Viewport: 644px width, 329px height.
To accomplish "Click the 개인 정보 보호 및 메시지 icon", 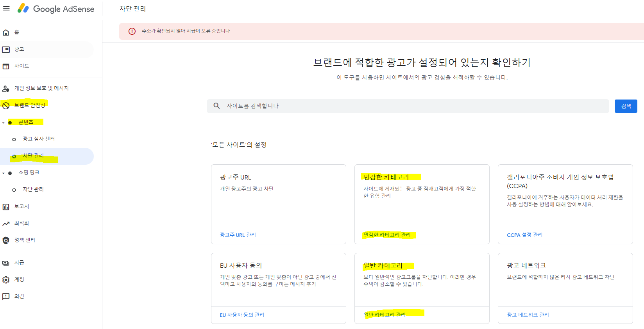I will point(6,89).
